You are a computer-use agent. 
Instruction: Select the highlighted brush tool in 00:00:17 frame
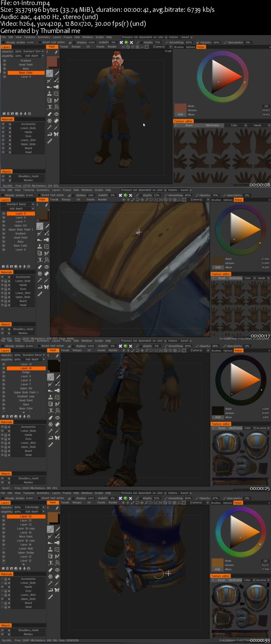[x=40, y=226]
